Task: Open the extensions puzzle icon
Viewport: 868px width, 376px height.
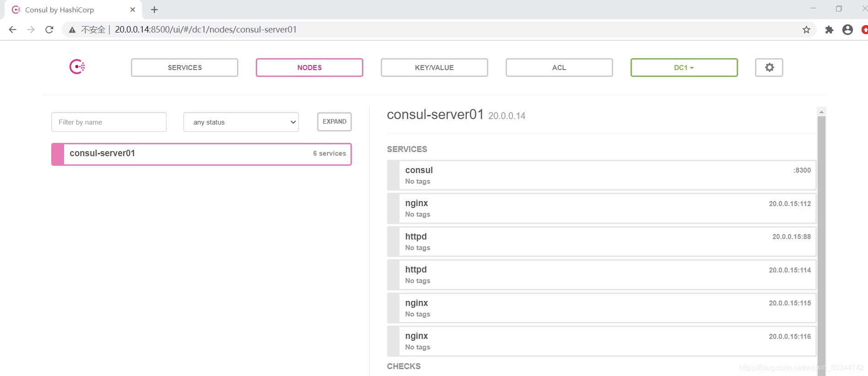Action: point(829,29)
